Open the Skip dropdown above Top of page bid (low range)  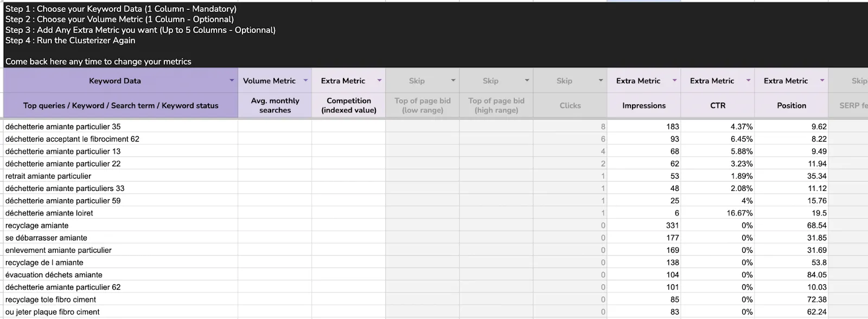coord(453,80)
